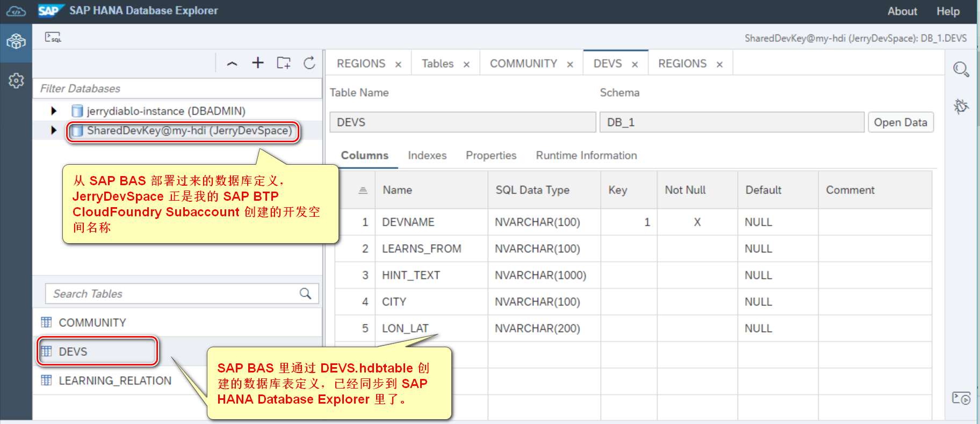Switch to the Tables tab
This screenshot has width=980, height=424.
pos(437,63)
